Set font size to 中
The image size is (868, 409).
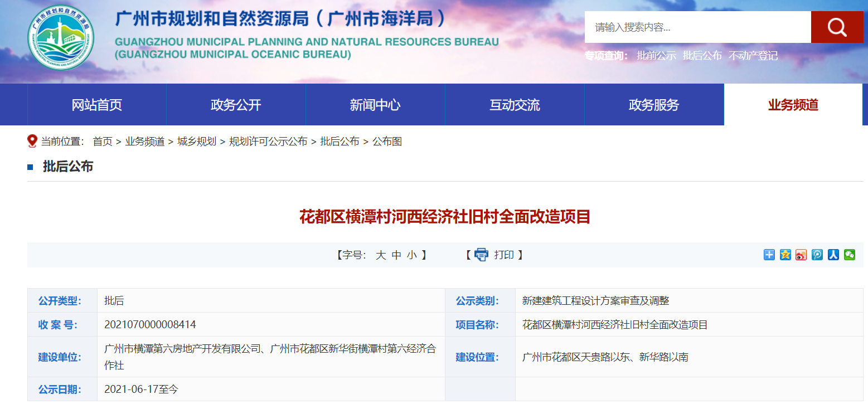coord(396,255)
